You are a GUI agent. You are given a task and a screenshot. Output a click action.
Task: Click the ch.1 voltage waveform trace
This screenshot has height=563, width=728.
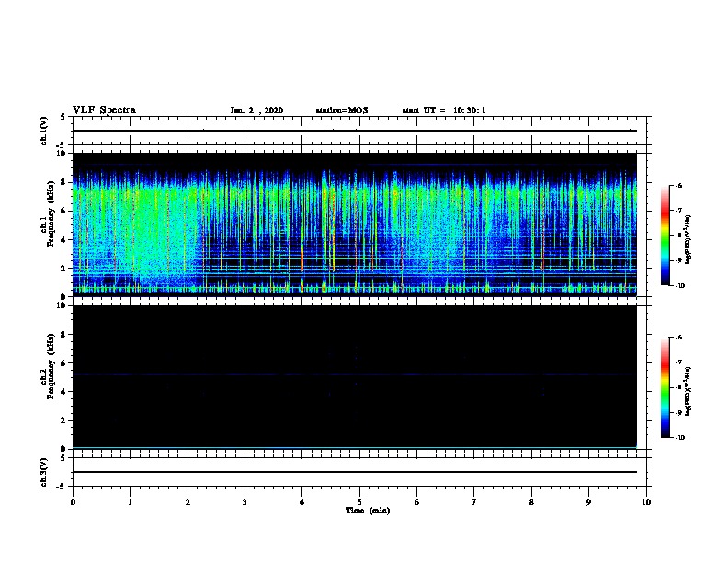click(355, 131)
